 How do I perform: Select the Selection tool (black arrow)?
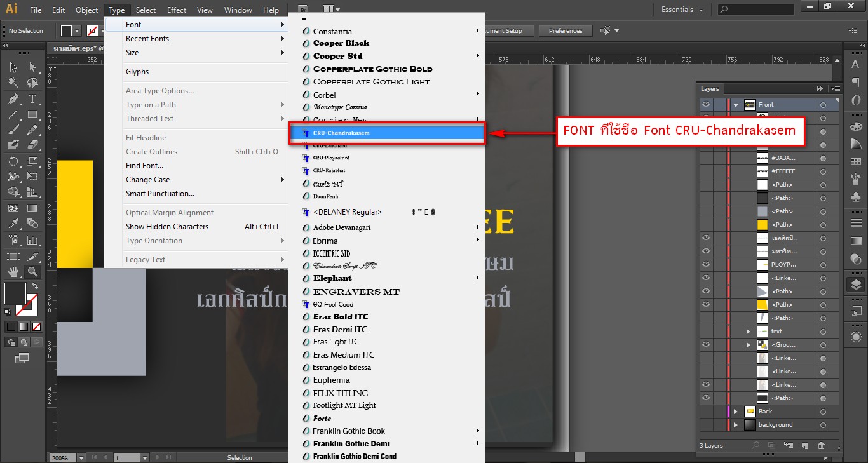(x=13, y=67)
